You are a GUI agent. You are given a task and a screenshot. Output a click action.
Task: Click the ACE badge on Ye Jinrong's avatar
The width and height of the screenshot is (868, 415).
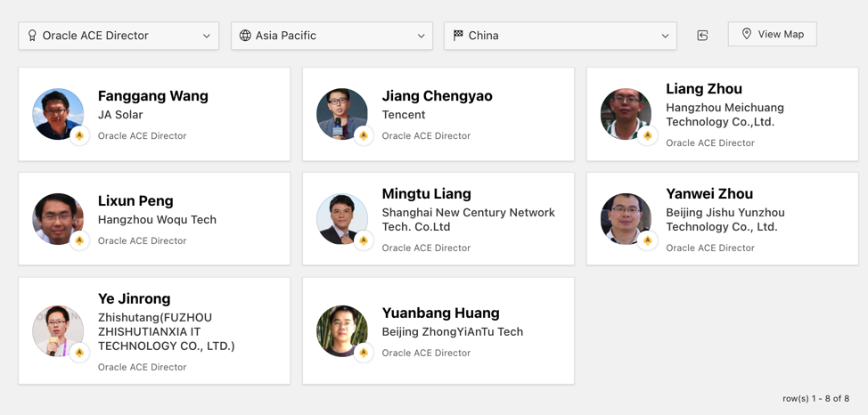coord(79,353)
